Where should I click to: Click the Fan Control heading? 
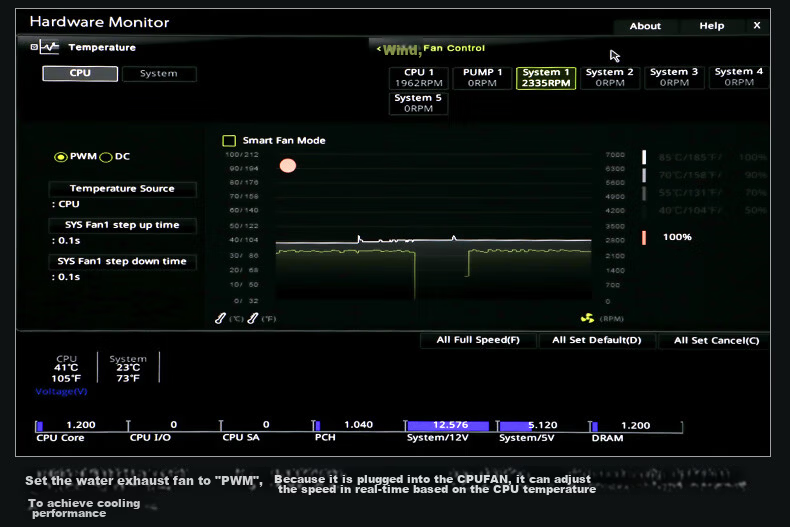(x=454, y=48)
